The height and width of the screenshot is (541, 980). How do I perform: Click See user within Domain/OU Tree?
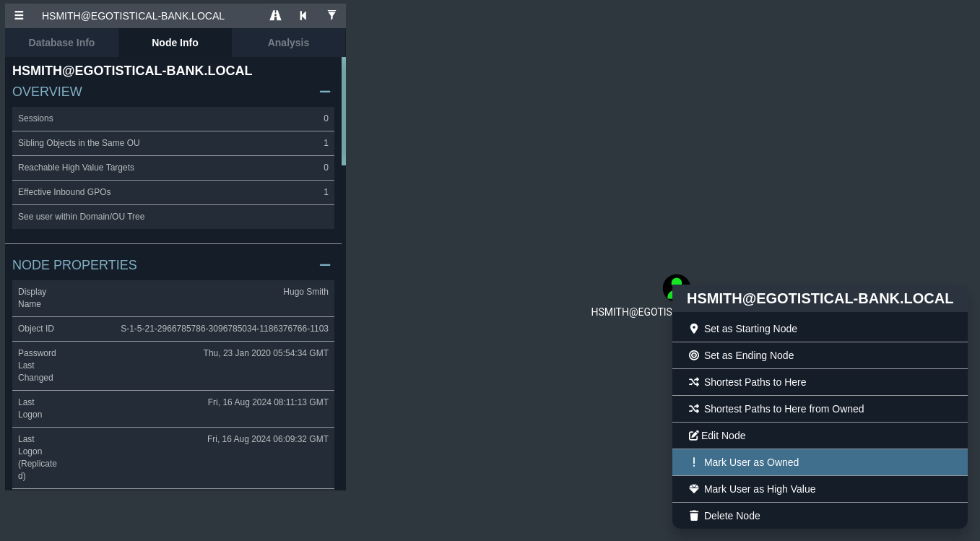click(x=173, y=217)
